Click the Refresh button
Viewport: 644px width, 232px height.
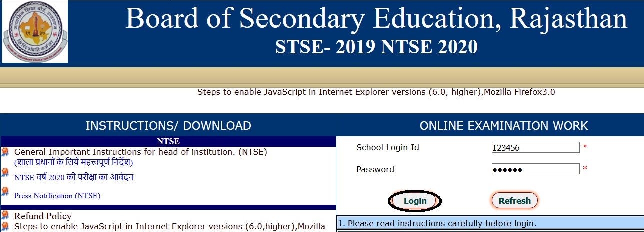pos(514,201)
